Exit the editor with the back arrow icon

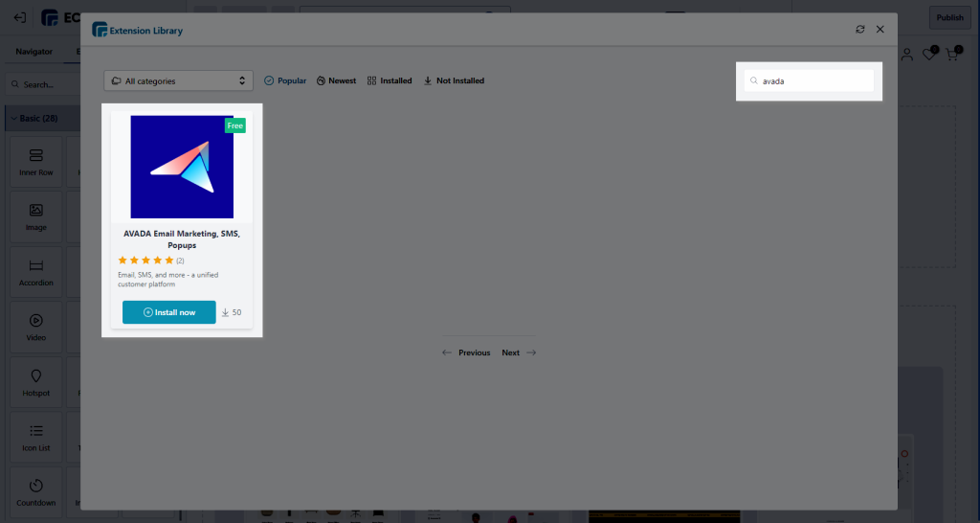(x=20, y=17)
